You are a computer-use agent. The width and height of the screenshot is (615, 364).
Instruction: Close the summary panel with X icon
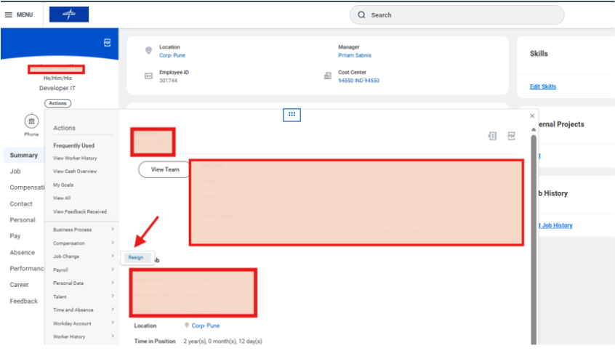pyautogui.click(x=532, y=116)
